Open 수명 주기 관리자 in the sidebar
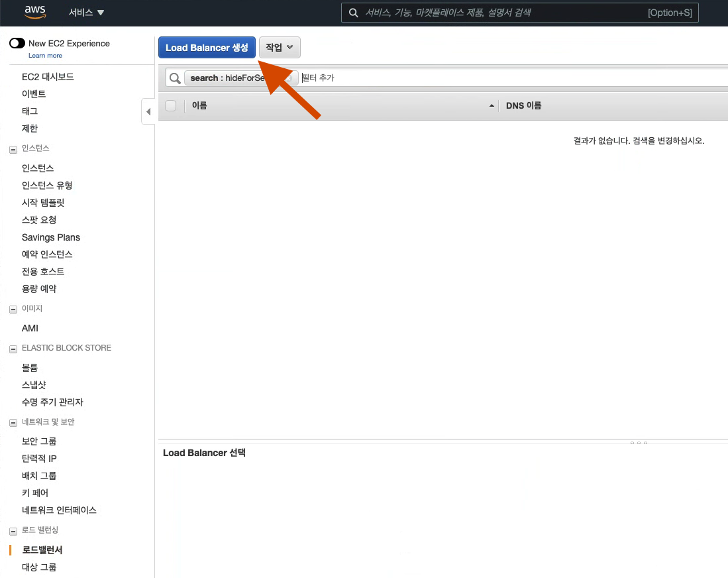728x578 pixels. [52, 402]
